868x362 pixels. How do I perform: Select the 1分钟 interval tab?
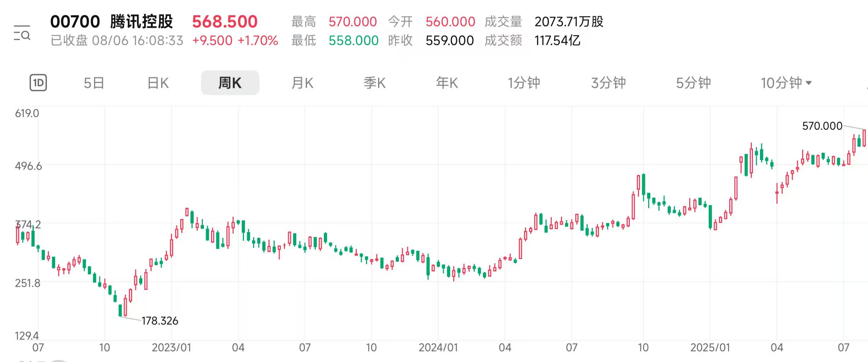click(x=524, y=83)
